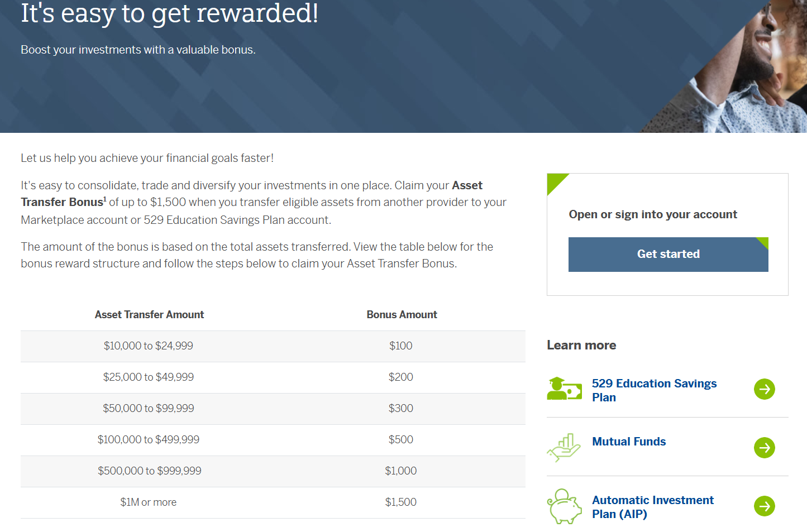Image resolution: width=807 pixels, height=532 pixels.
Task: Click the piggy bank icon
Action: tap(564, 506)
